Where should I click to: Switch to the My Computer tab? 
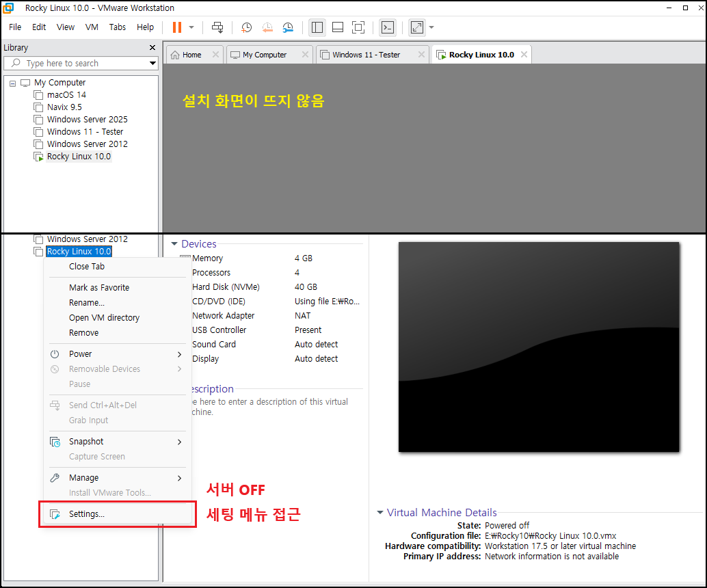[264, 55]
